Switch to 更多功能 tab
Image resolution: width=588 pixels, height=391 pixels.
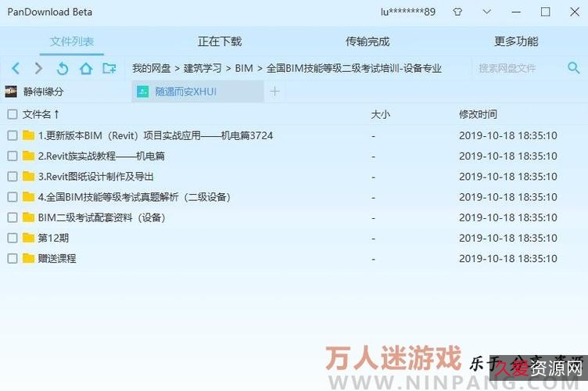(x=516, y=41)
